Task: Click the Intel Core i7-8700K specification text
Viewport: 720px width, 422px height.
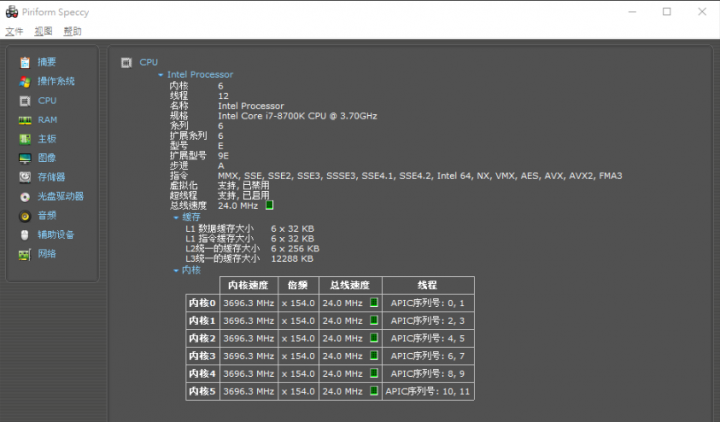Action: [298, 116]
